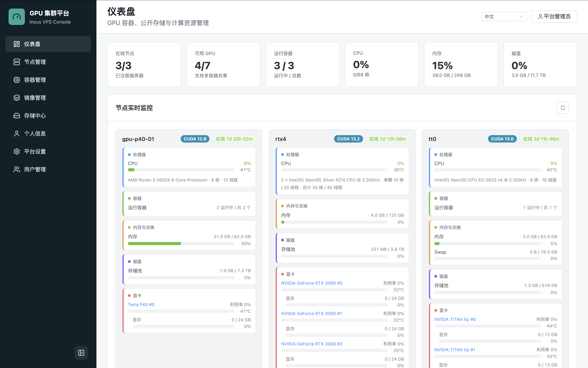Click the GPU 集群平台 gauge logo icon

tap(17, 17)
